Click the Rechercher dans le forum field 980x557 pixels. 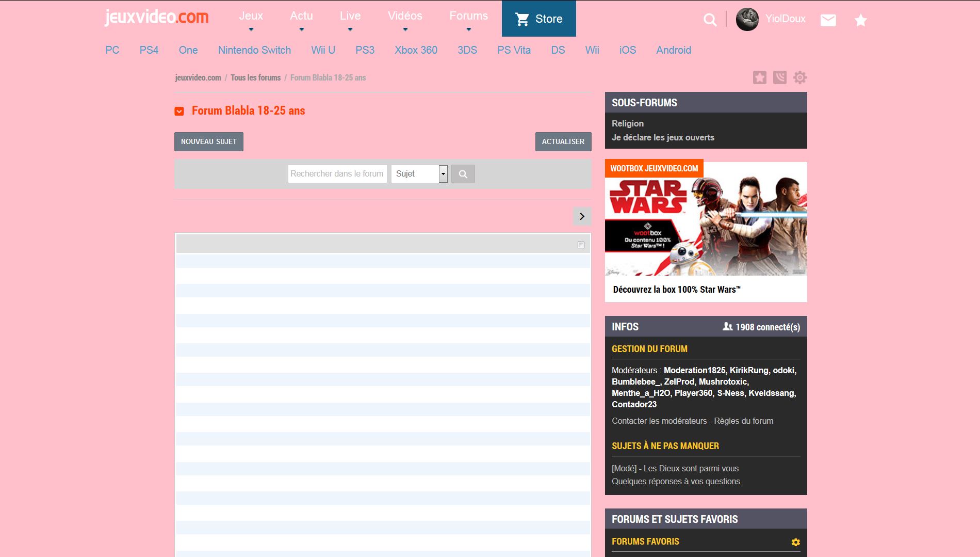coord(337,174)
